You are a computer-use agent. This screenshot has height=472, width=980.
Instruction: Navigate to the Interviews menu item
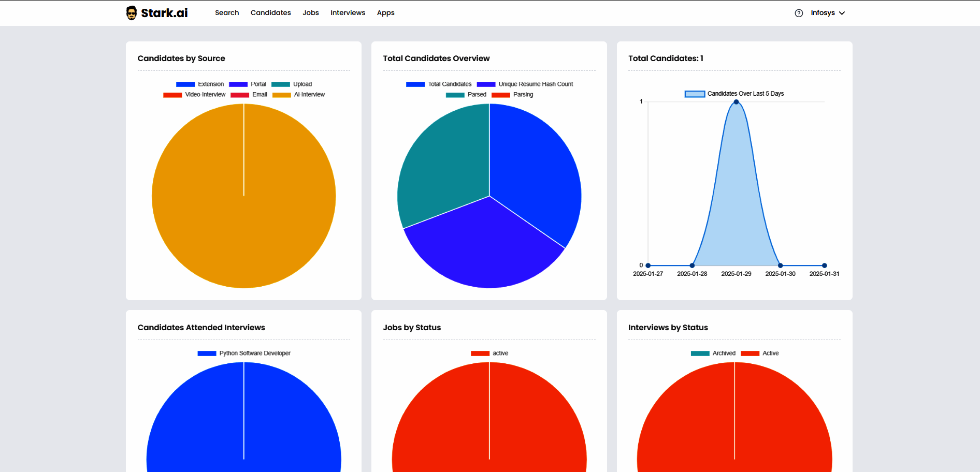click(348, 12)
